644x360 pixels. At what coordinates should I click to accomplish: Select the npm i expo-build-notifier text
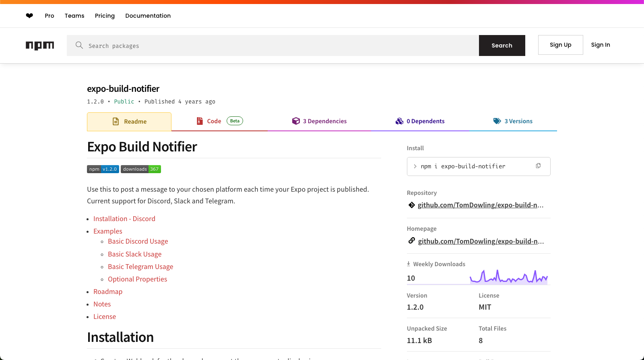pos(463,166)
